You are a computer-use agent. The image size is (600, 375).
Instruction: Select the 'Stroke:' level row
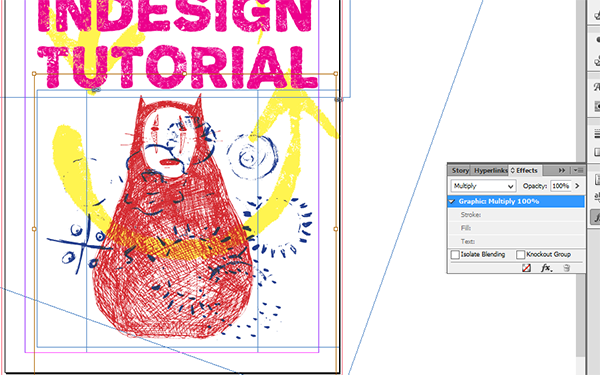click(516, 215)
